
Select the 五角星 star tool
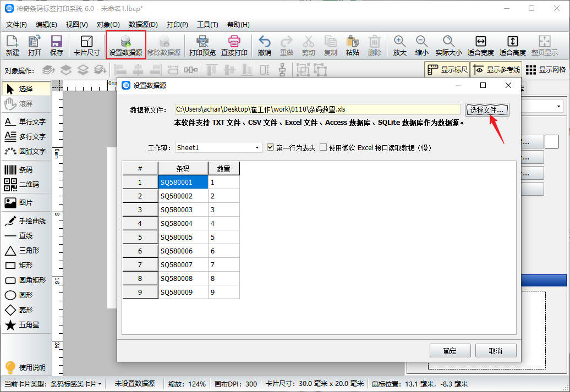pos(26,325)
